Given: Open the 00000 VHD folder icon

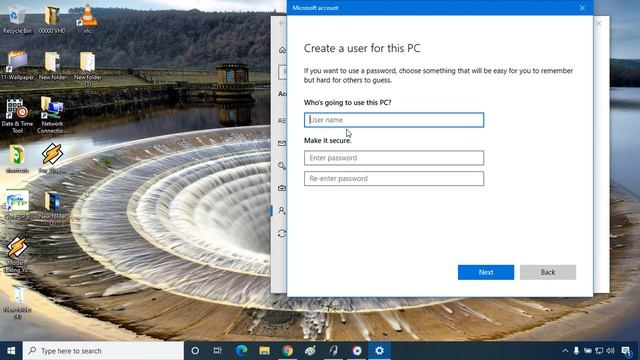Looking at the screenshot, I should [52, 18].
